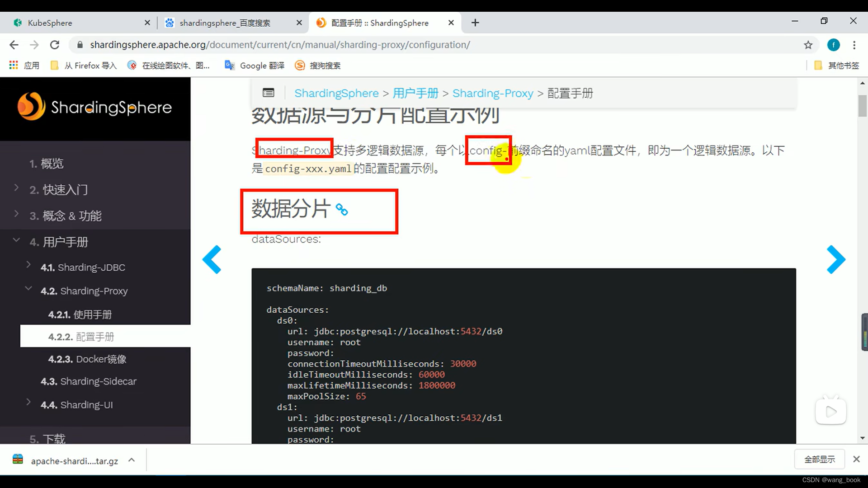Close the shardingsphere Baidu search tab

[299, 23]
